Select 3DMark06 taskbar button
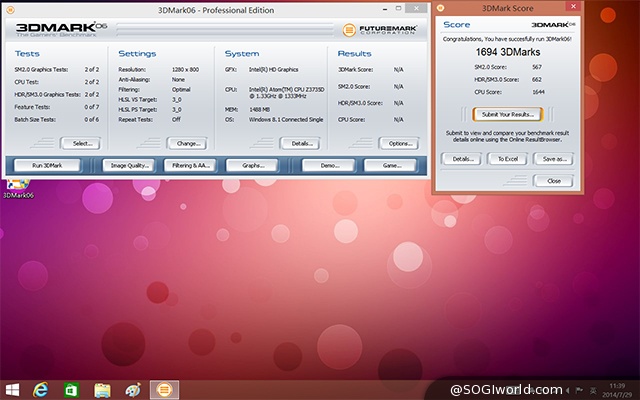Viewport: 640px width, 400px height. (x=164, y=390)
